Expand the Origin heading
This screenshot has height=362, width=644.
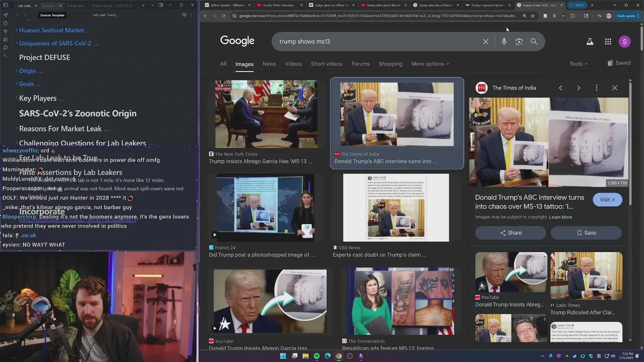click(x=17, y=71)
